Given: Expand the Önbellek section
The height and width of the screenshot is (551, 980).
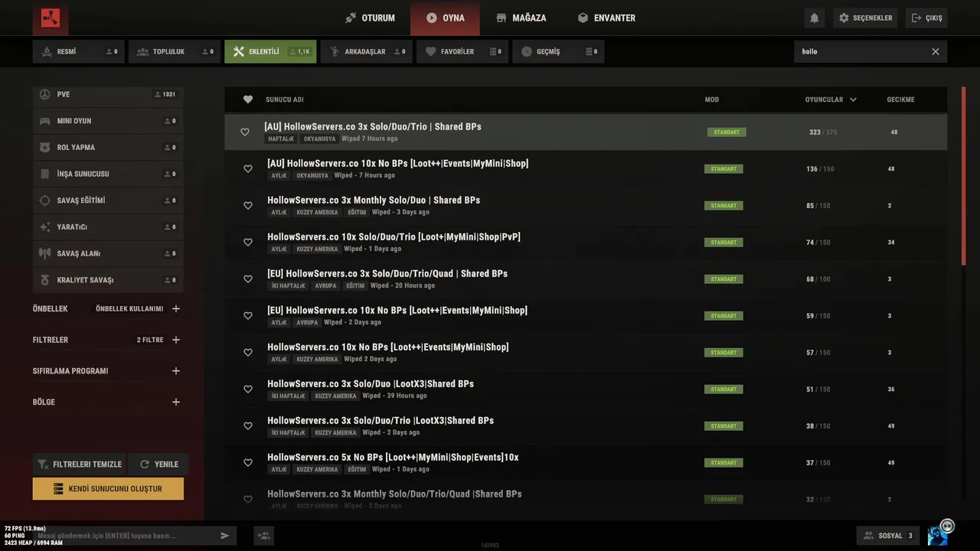Looking at the screenshot, I should [176, 309].
